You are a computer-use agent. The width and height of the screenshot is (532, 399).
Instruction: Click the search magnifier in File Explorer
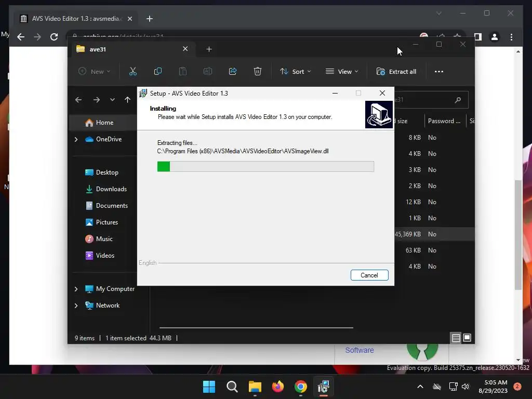(458, 100)
